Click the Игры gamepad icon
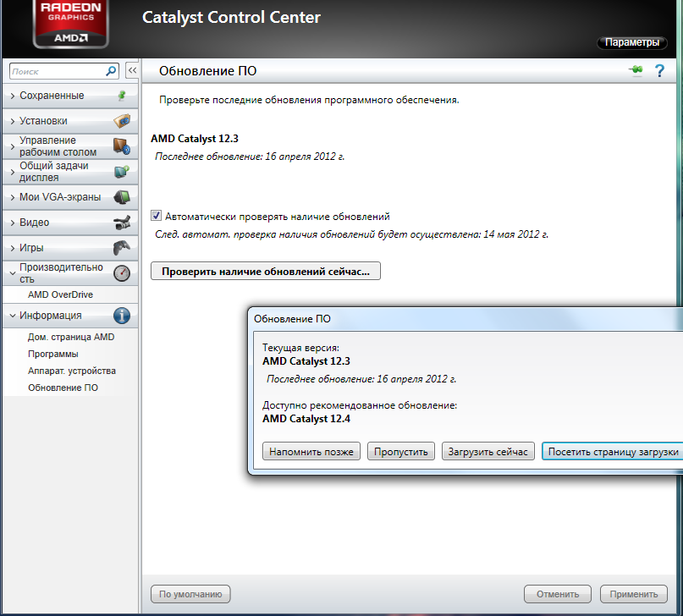Image resolution: width=683 pixels, height=616 pixels. click(122, 248)
